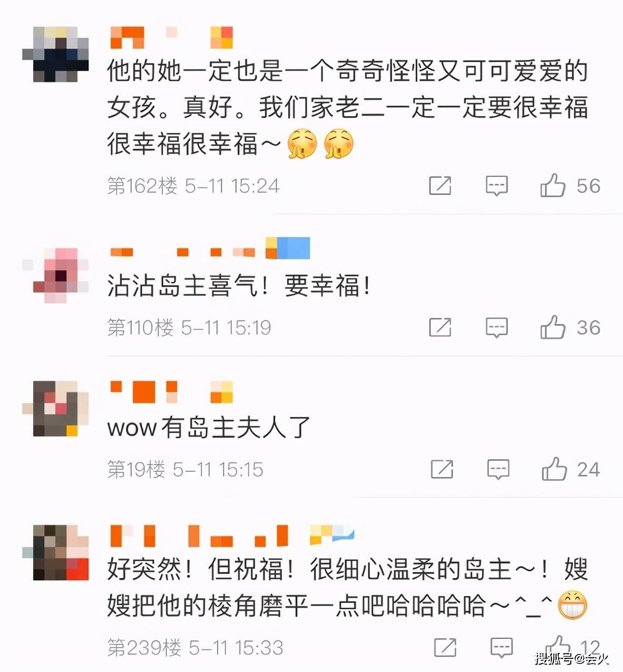This screenshot has height=672, width=623.
Task: Open avatar of the 第239楼 commenter
Action: (x=55, y=552)
